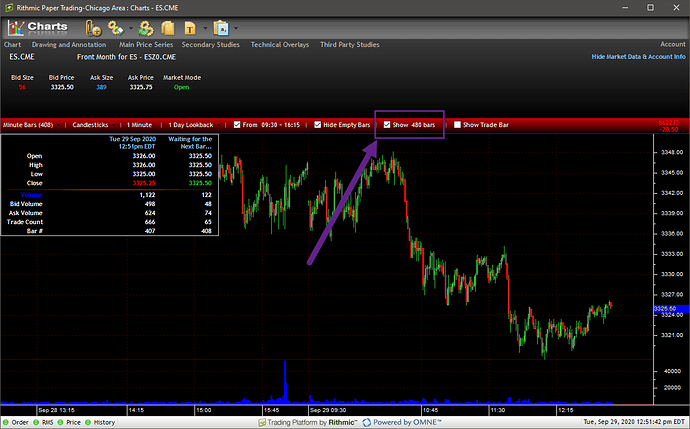Toggle the From 09:30 ~ 16:15 checkbox
Image resolution: width=690 pixels, height=429 pixels.
tap(237, 125)
